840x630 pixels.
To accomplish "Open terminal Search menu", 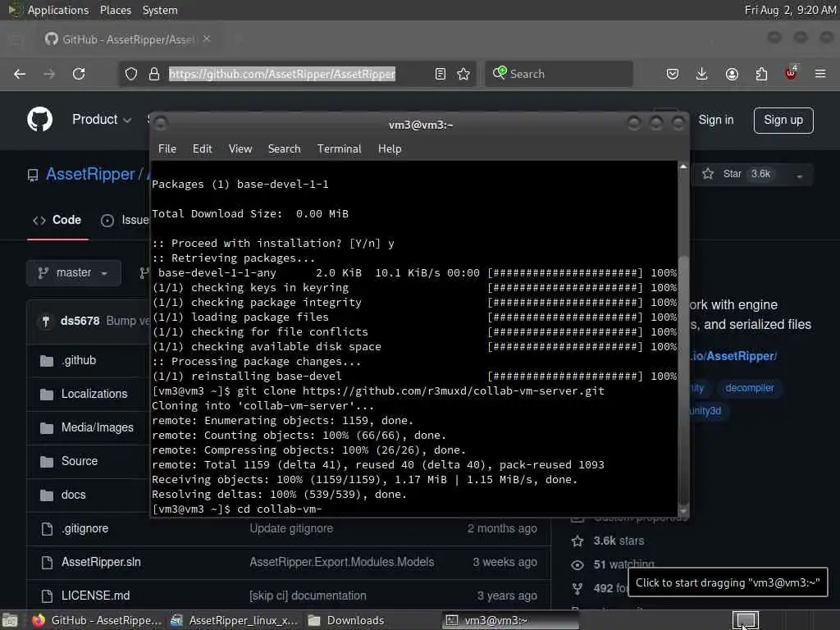I will [284, 149].
